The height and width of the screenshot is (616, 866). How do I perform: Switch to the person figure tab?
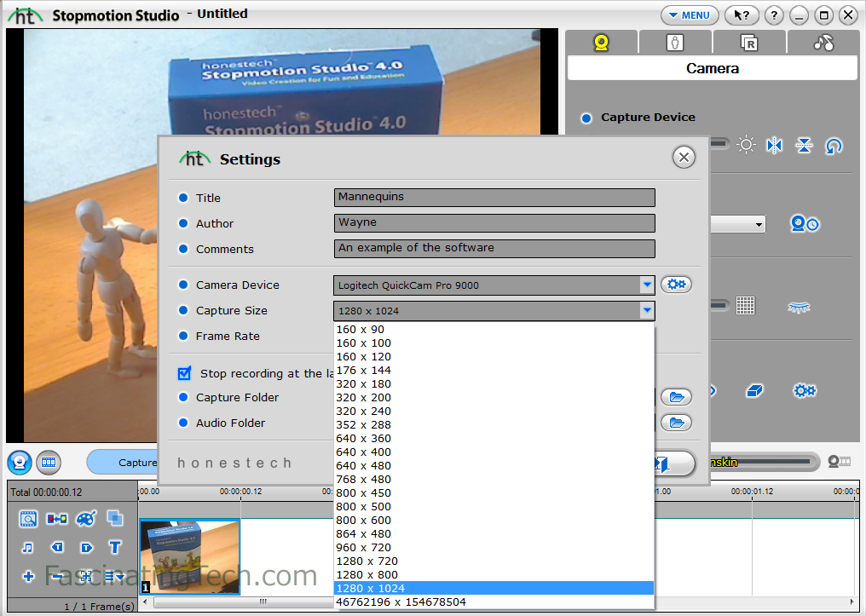(x=675, y=43)
